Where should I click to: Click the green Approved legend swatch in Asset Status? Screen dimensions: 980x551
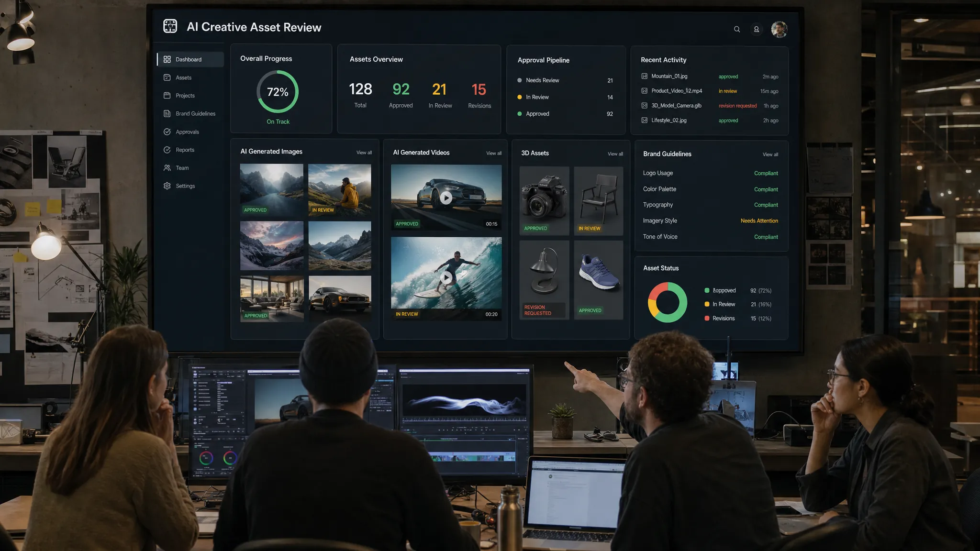(707, 290)
